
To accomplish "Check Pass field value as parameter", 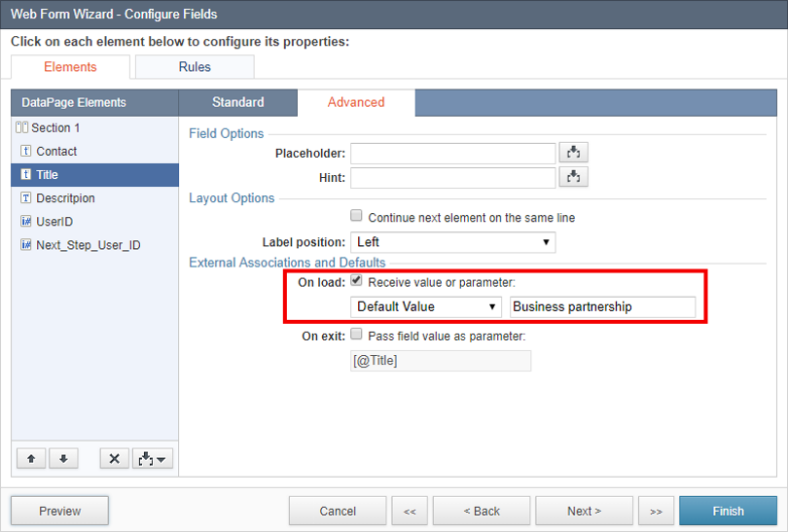I will click(356, 334).
